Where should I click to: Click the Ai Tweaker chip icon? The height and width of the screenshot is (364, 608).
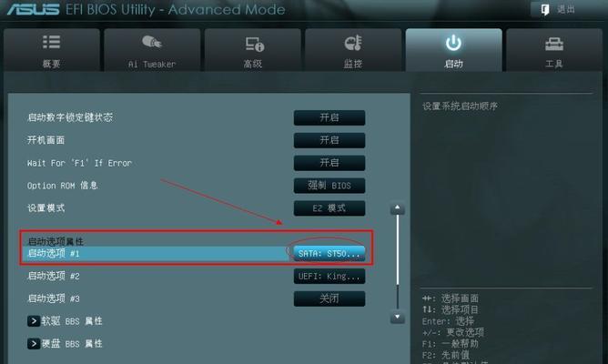point(152,42)
